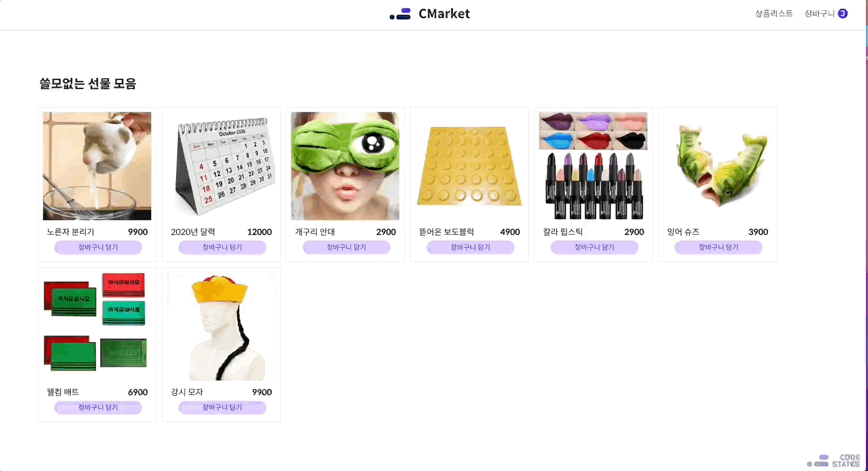
Task: Click the Code States logo icon
Action: pyautogui.click(x=818, y=461)
